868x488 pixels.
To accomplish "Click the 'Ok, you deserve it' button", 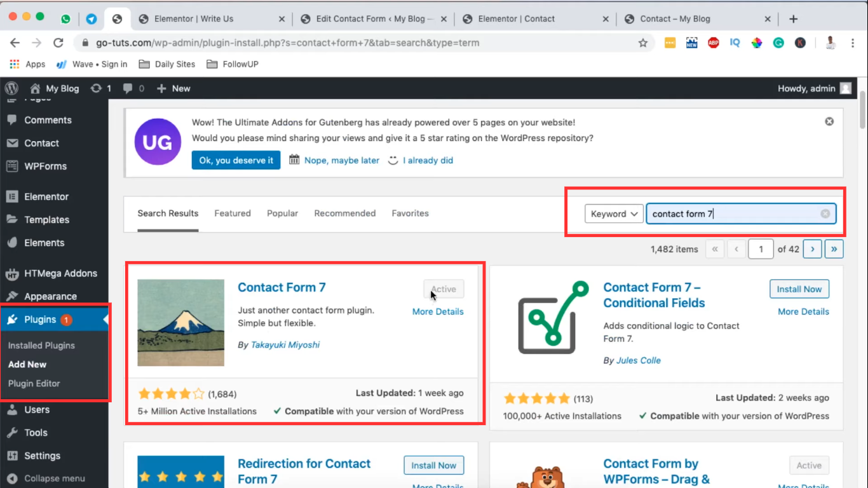I will (236, 160).
